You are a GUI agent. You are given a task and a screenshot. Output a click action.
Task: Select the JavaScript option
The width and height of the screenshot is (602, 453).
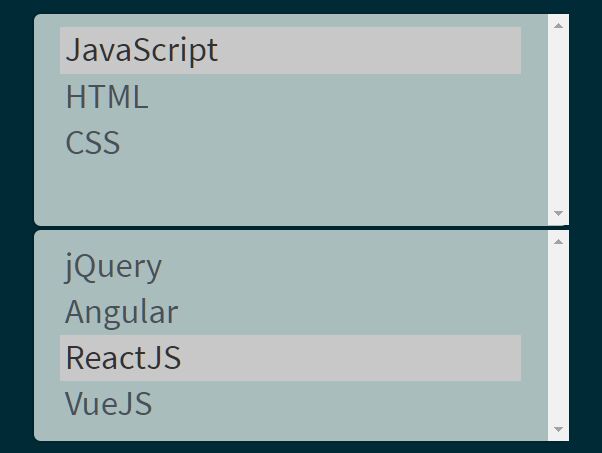point(290,50)
